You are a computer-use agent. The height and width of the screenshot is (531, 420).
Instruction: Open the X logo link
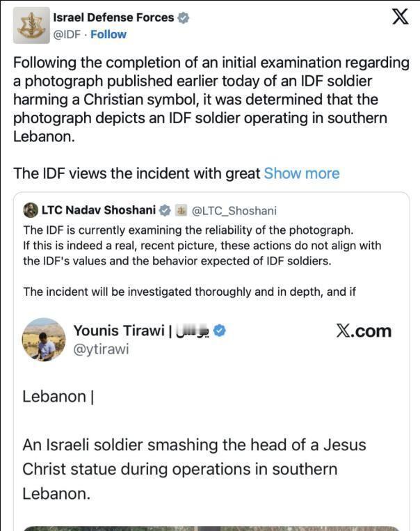[x=401, y=17]
